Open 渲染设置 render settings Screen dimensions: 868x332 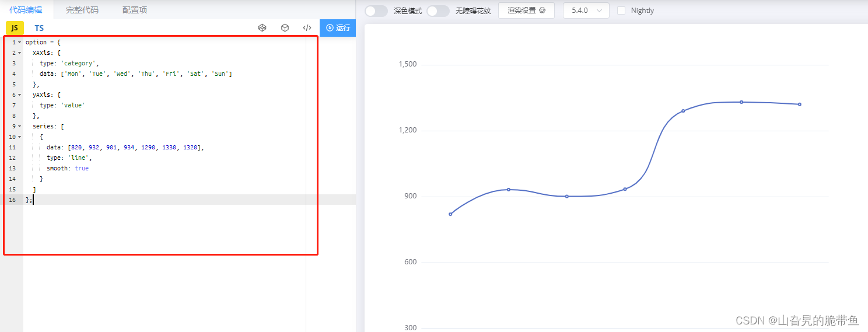point(526,11)
